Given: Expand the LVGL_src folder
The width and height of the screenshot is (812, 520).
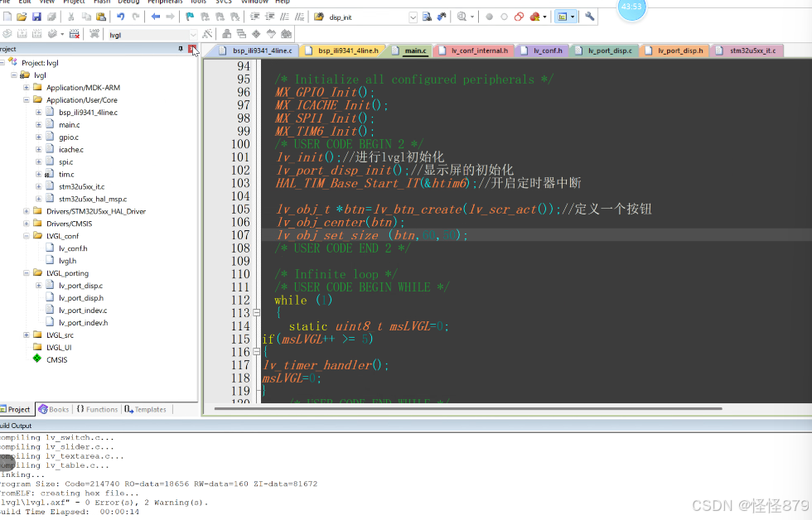Looking at the screenshot, I should click(x=26, y=335).
